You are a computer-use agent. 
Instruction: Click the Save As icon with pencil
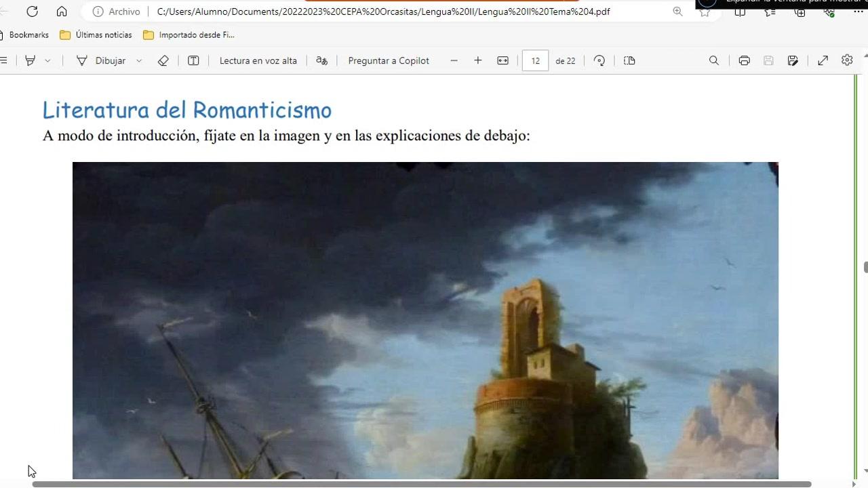[x=793, y=60]
